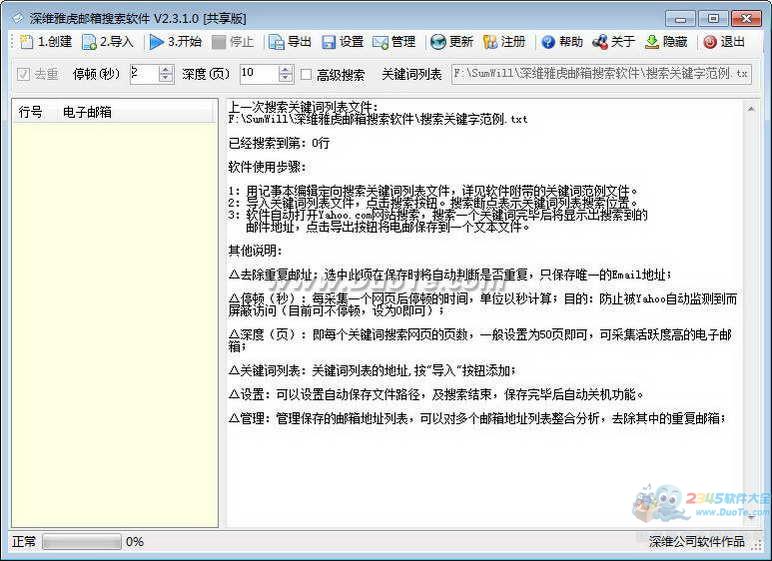Click into the 深度(页) number field
Viewport: 772px width, 561px height.
pyautogui.click(x=259, y=74)
